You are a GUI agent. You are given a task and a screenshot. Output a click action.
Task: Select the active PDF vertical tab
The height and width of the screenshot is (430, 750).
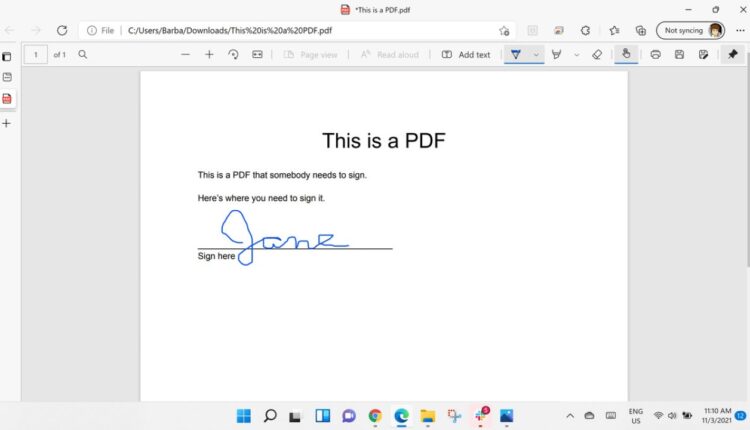coord(7,99)
